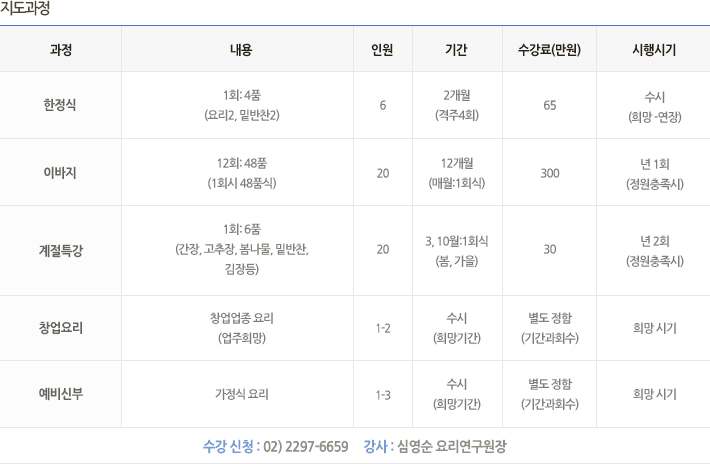Image resolution: width=710 pixels, height=464 pixels.
Task: Select the 내용 column header
Action: (237, 49)
